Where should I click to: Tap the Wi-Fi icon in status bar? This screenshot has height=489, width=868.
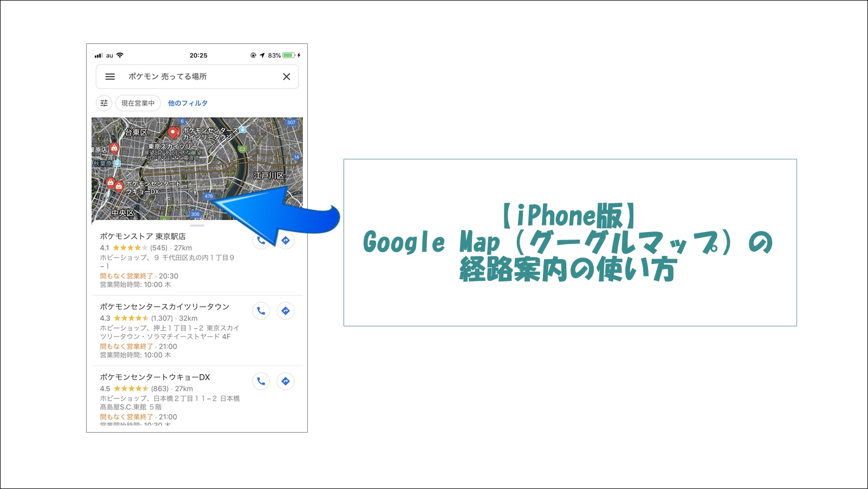click(120, 55)
